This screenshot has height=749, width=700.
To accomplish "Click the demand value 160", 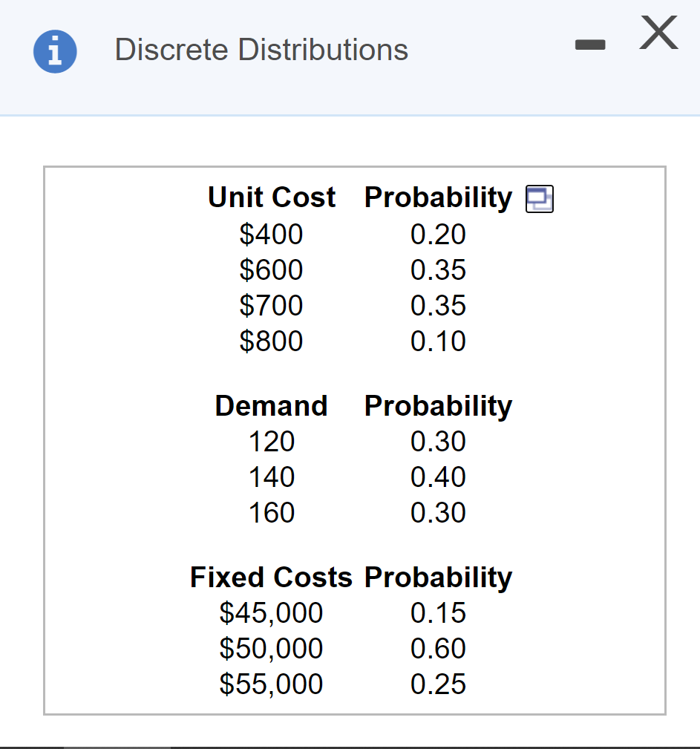I will pos(272,512).
